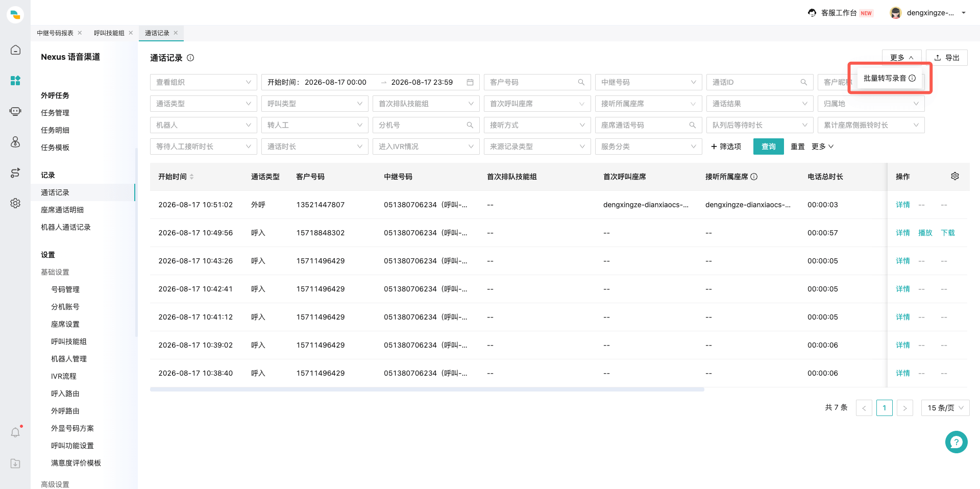Click the info icon next to 批量转写录音
Image resolution: width=980 pixels, height=489 pixels.
[912, 78]
